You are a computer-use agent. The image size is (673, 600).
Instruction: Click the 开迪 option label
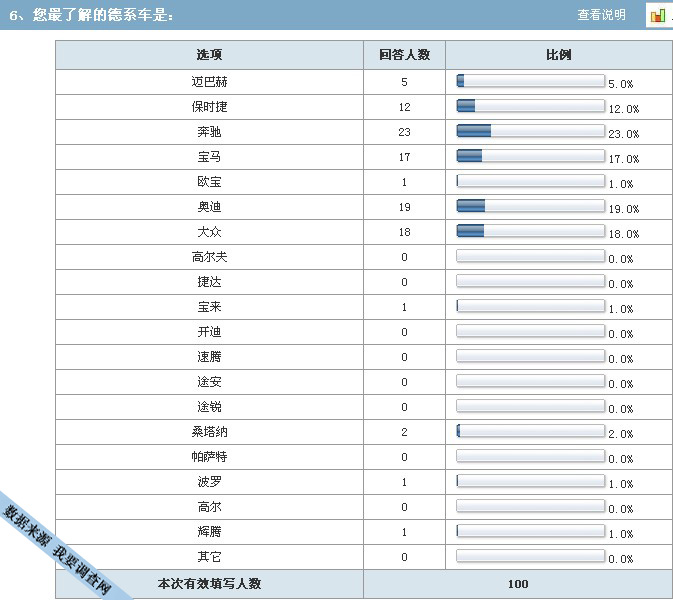click(209, 332)
